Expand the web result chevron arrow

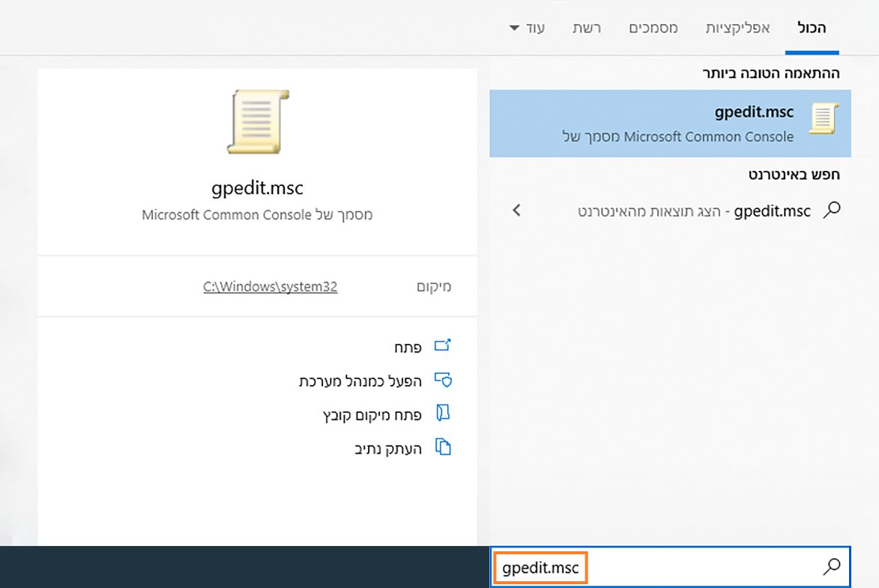click(x=516, y=210)
